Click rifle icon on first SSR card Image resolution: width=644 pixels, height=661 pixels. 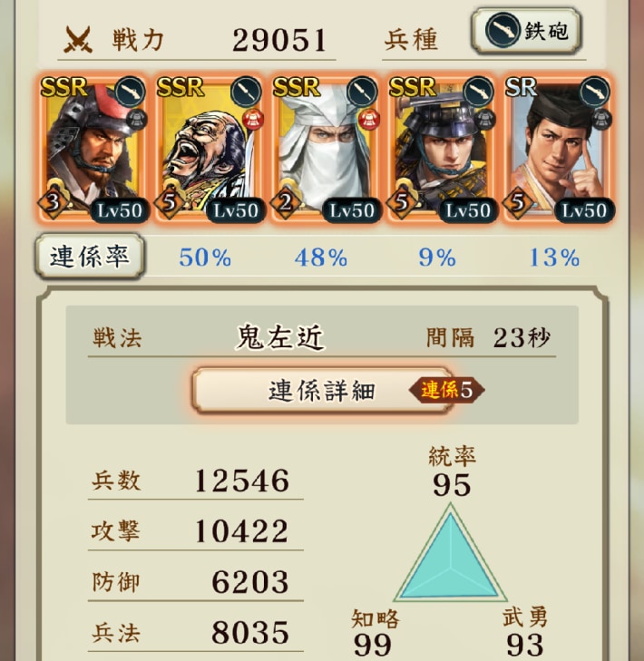click(130, 92)
